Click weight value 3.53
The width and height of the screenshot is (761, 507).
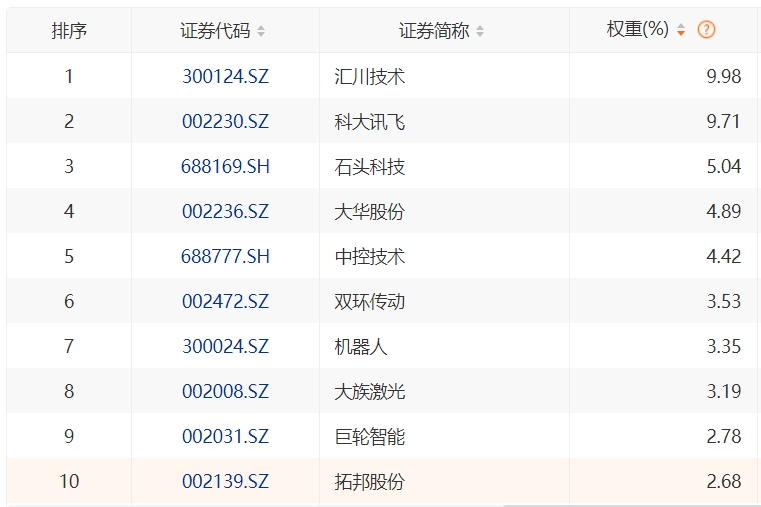724,301
